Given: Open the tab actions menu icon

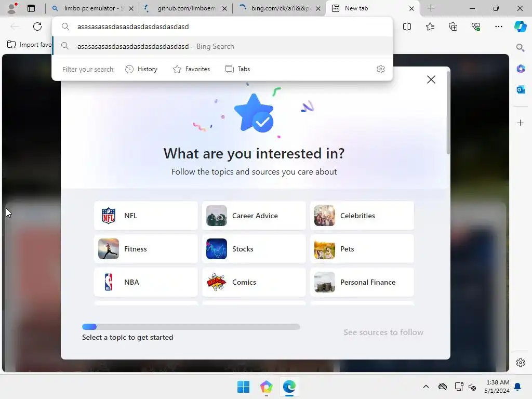Looking at the screenshot, I should [31, 8].
